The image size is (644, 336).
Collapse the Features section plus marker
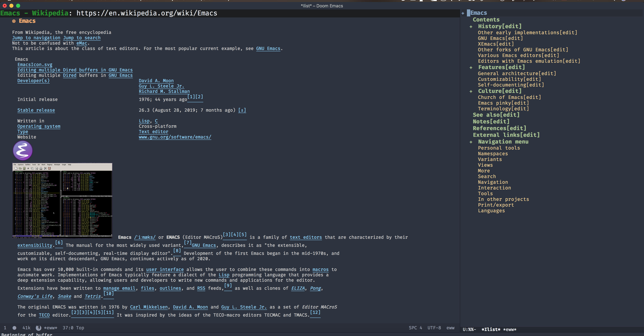tap(471, 68)
